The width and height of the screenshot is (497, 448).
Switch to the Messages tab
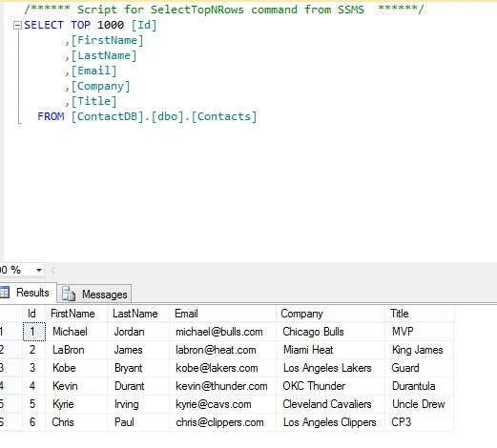pos(94,294)
